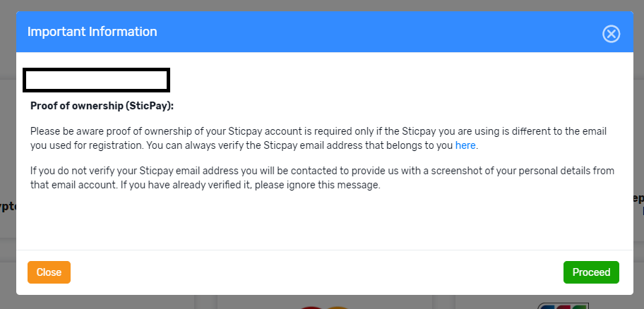Viewport: 644px width, 309px height.
Task: Click the dimmed card behind the Mastercard logo
Action: [324, 302]
